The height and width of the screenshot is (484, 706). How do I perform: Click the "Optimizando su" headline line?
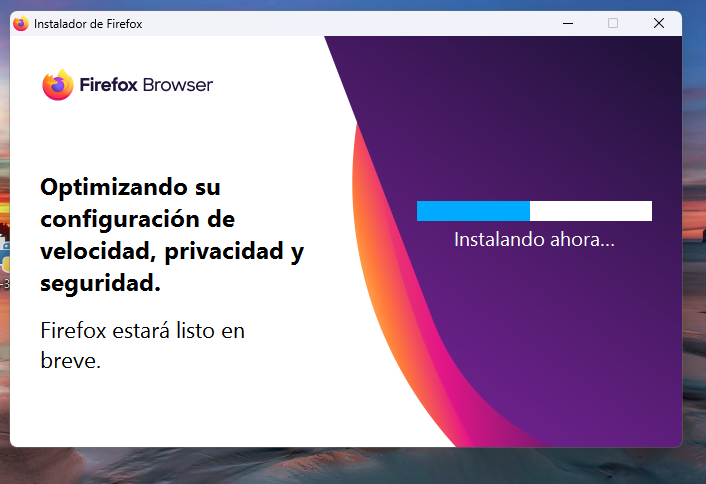130,187
